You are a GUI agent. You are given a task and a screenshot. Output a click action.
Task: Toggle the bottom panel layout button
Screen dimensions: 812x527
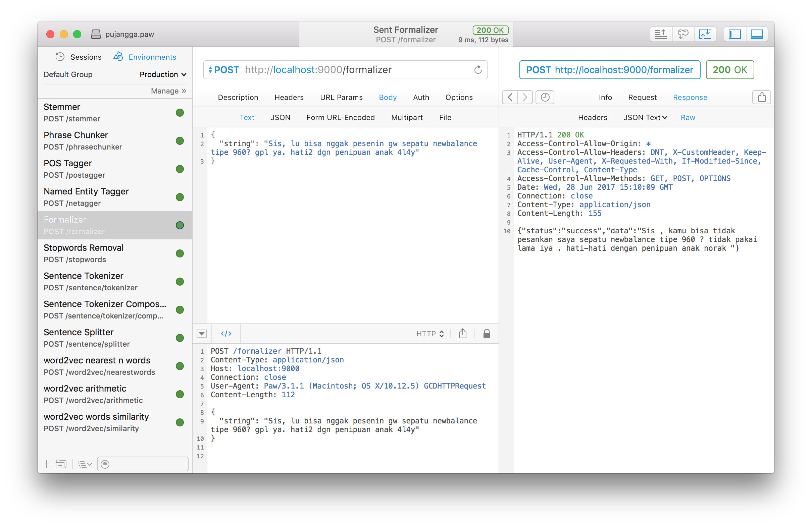pyautogui.click(x=756, y=34)
